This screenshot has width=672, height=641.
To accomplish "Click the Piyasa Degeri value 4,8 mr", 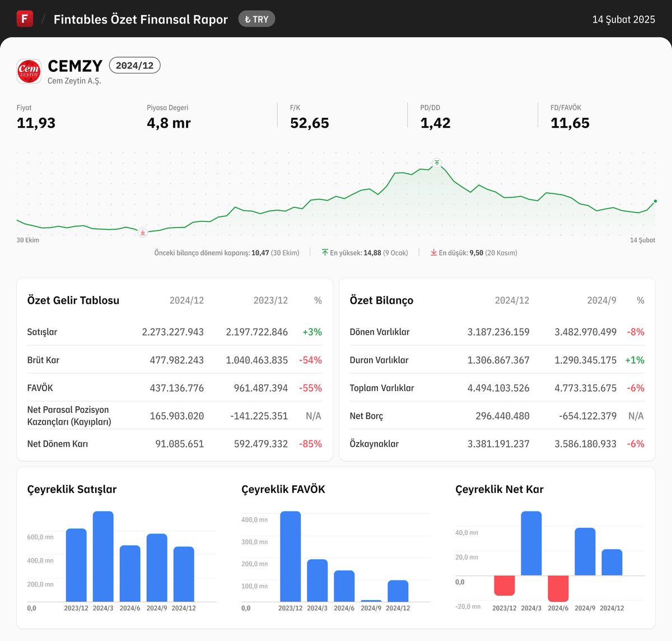I will coord(169,123).
